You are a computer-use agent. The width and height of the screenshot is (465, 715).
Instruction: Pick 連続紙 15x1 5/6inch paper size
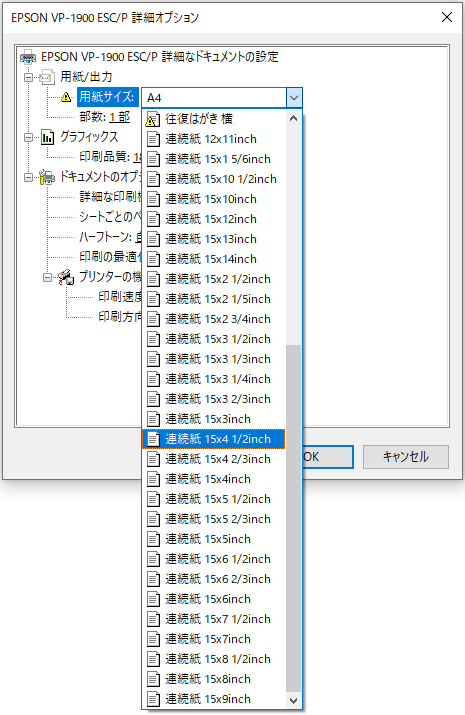click(x=213, y=159)
